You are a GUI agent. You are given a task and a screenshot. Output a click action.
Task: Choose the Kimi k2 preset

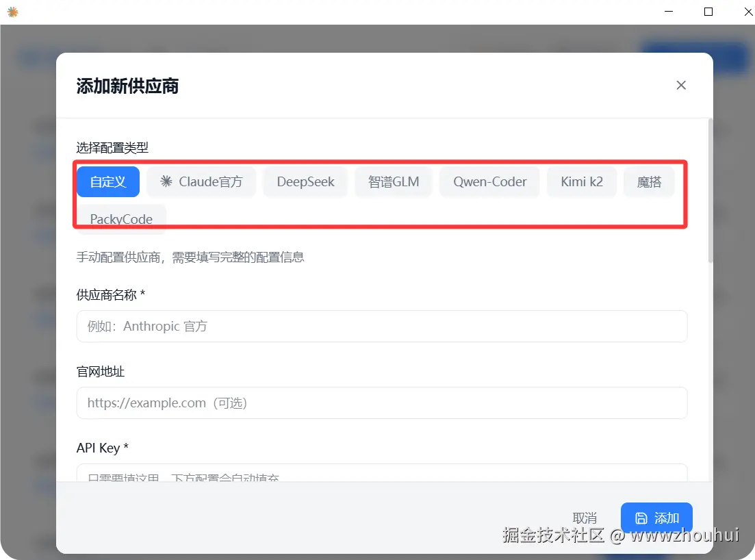(582, 181)
